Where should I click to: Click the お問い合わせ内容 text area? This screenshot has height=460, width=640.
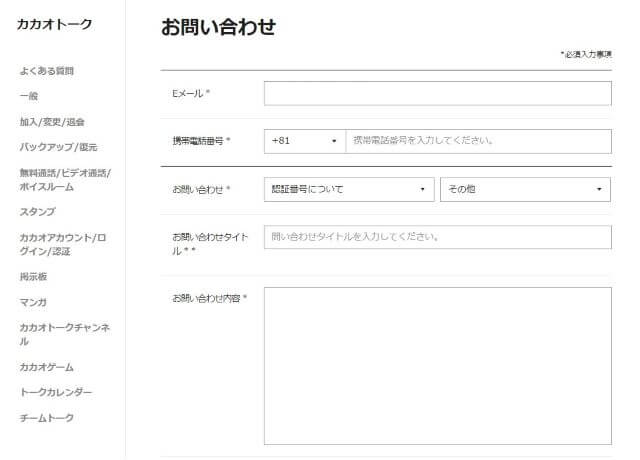(x=437, y=365)
